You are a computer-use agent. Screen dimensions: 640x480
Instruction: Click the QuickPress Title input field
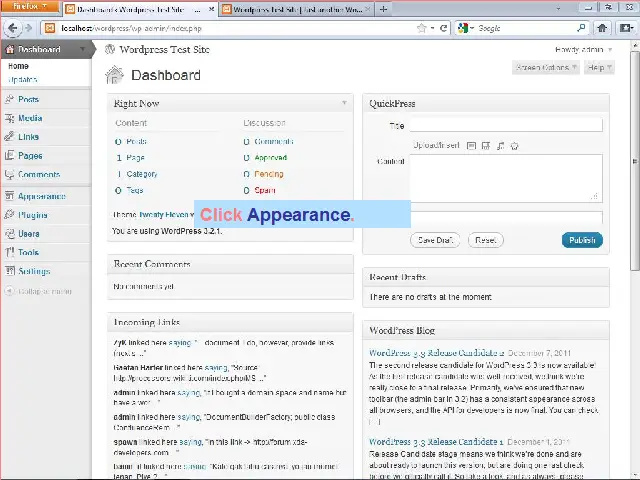tap(506, 125)
